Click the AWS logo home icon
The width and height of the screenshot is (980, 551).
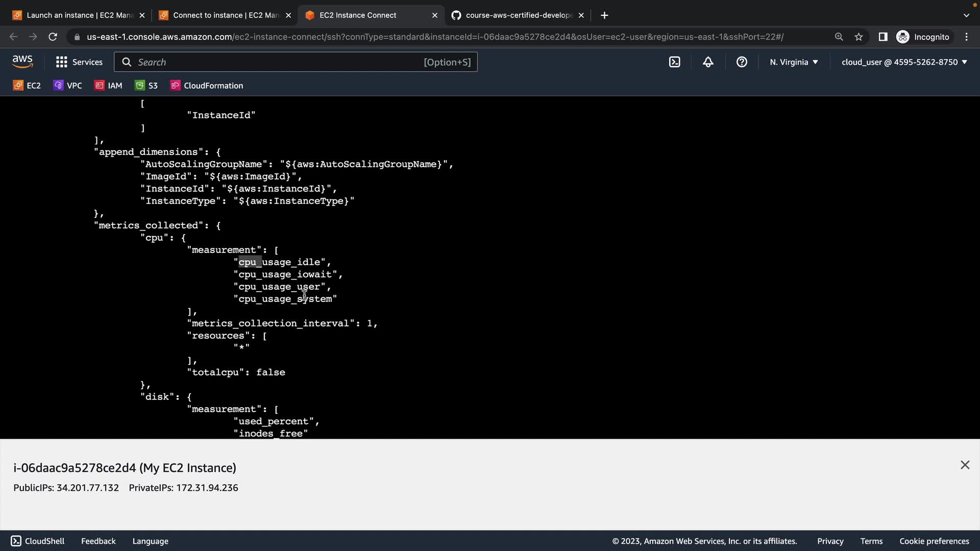coord(22,62)
